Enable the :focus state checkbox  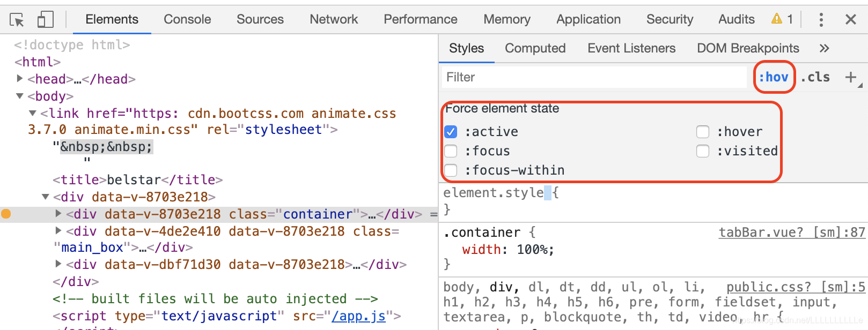(451, 151)
